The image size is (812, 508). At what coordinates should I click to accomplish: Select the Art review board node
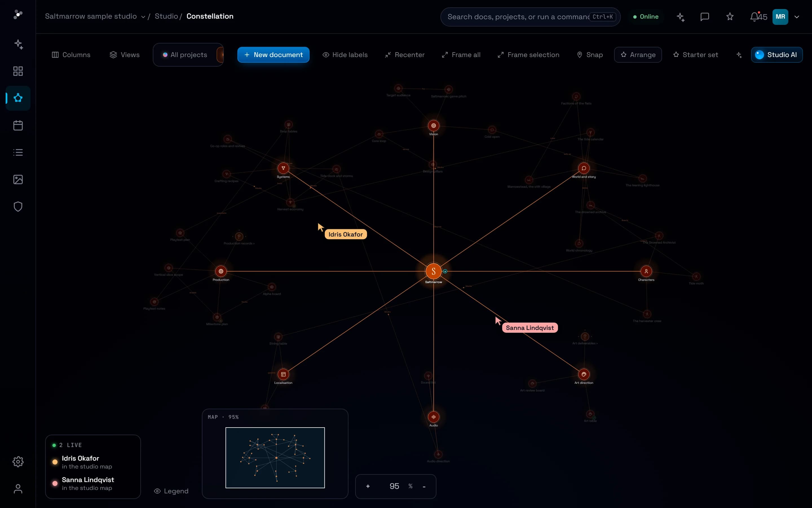coord(532,383)
